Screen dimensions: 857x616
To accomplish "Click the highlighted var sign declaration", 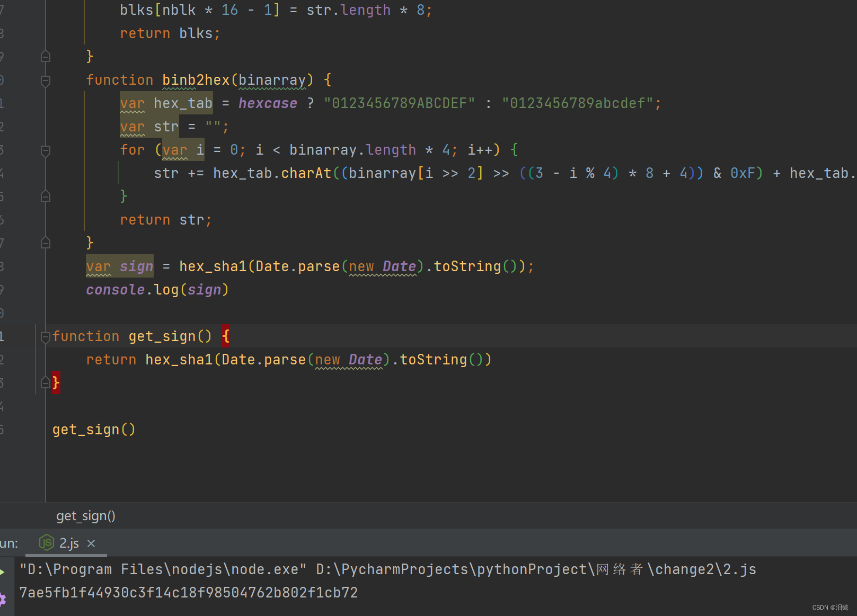I will click(120, 266).
